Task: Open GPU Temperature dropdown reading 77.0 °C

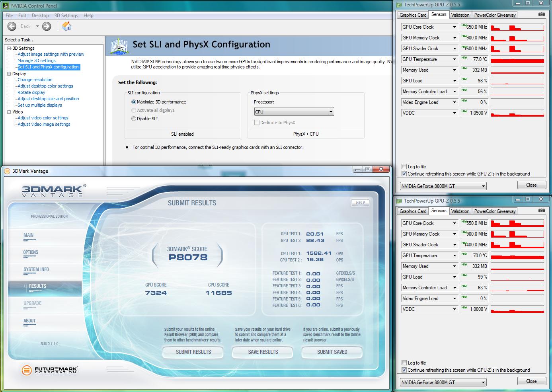Action: 429,59
